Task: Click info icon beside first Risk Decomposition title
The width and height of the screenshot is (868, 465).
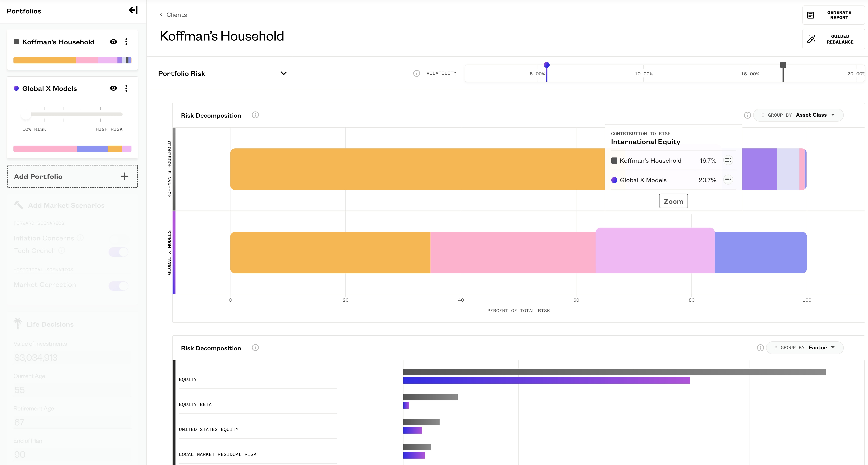Action: [x=255, y=115]
